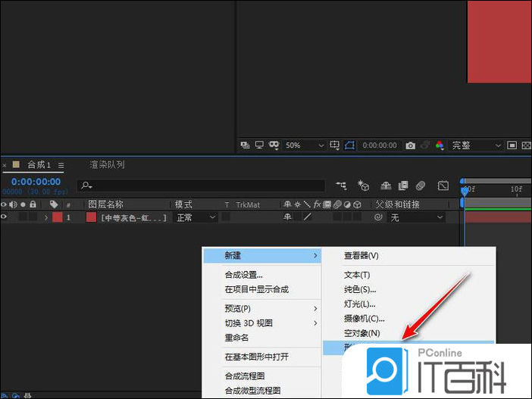Viewport: 532px width, 399px height.
Task: Toggle the draft 3D icon
Action: pos(363,185)
